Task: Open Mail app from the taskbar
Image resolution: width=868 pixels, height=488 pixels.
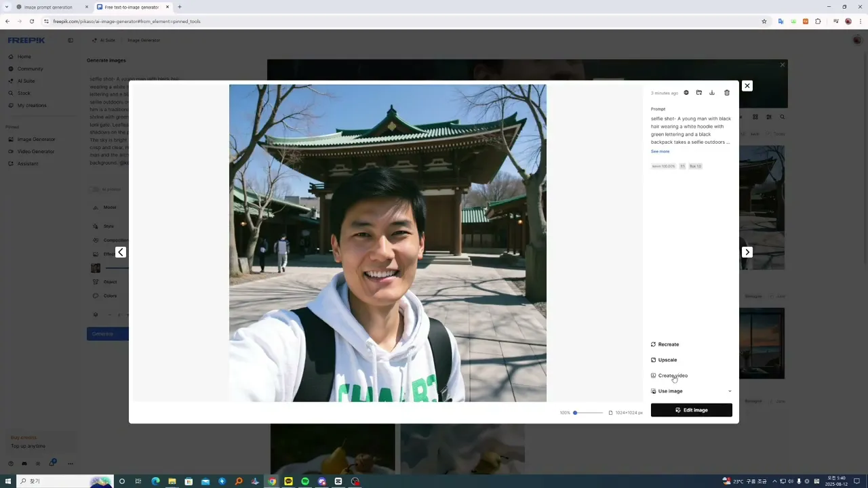Action: [205, 481]
